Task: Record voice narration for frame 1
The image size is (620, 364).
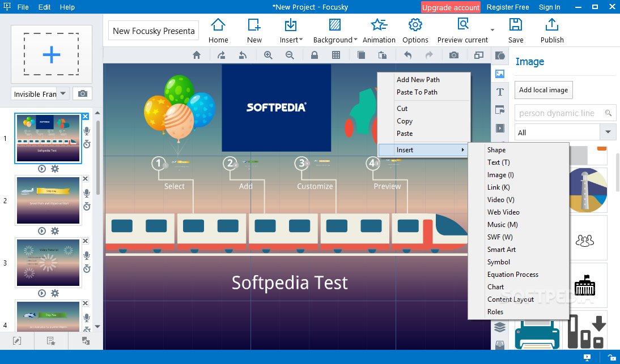Action: tap(87, 131)
